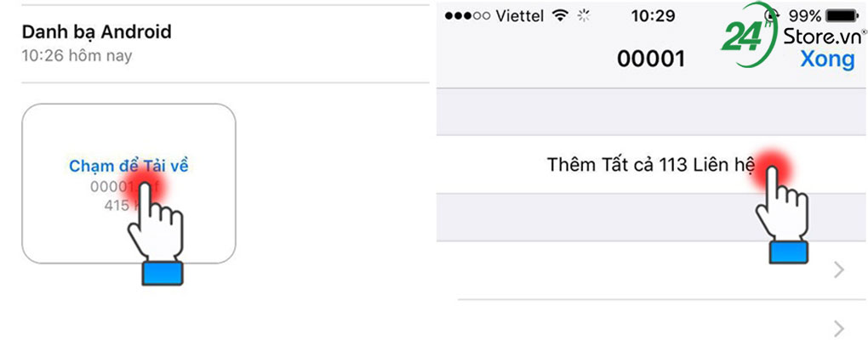Click the 10:26 hôm nay timestamp
This screenshot has height=357, width=868.
[77, 56]
